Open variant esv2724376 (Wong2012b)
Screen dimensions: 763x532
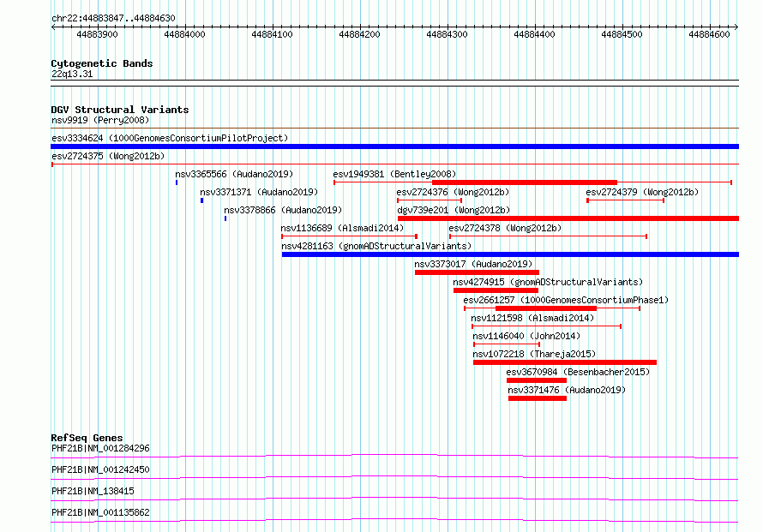453,192
